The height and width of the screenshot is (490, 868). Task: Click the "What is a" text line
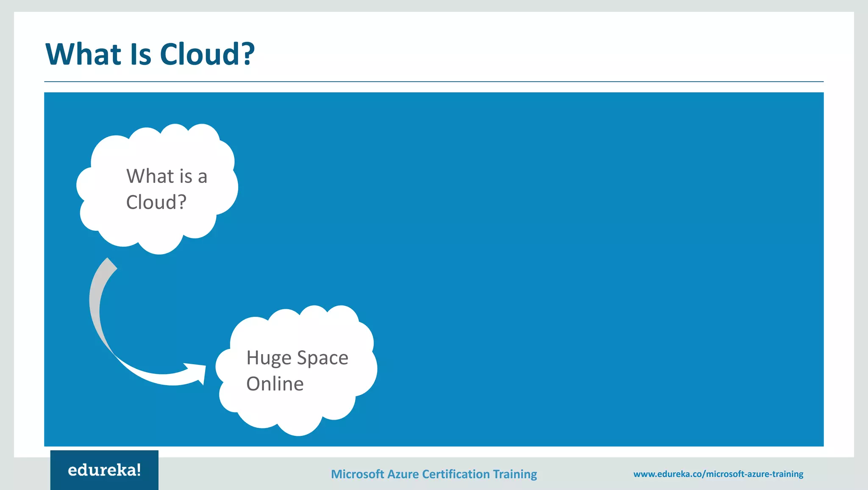pyautogui.click(x=167, y=176)
